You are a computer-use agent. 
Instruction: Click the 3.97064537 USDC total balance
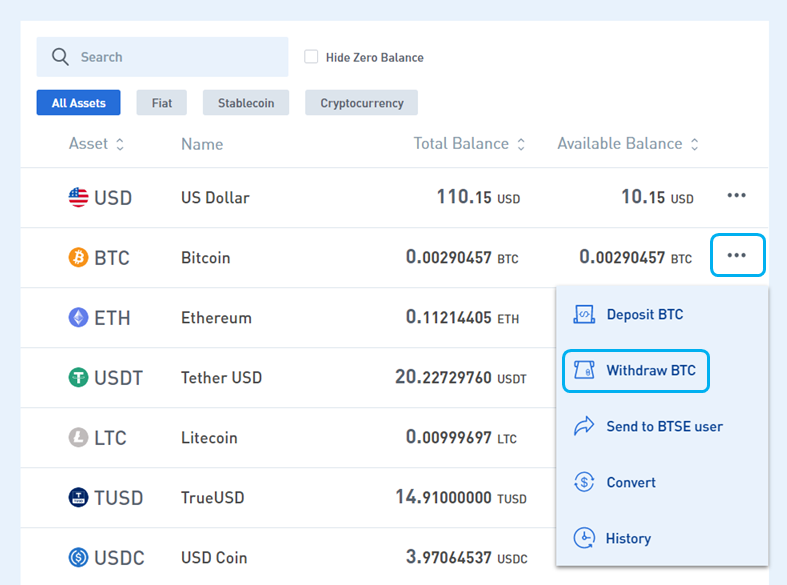tap(466, 557)
